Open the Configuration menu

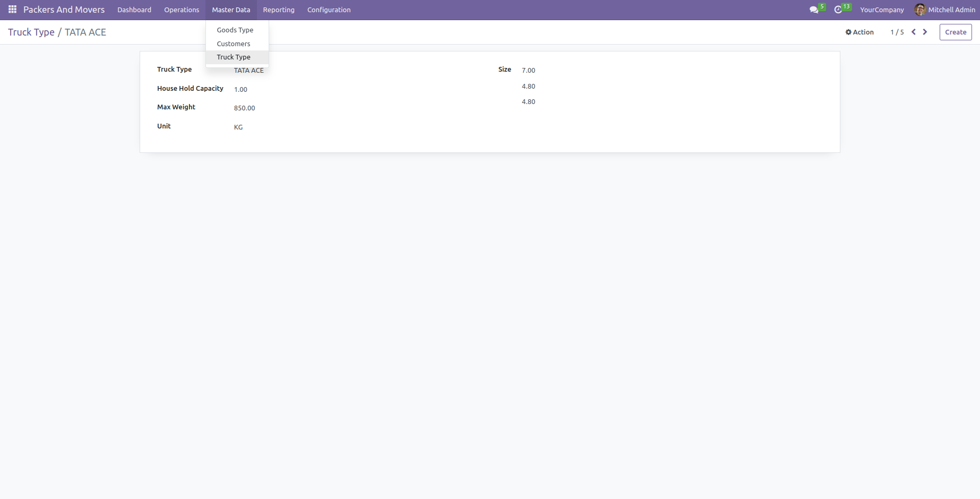coord(329,10)
